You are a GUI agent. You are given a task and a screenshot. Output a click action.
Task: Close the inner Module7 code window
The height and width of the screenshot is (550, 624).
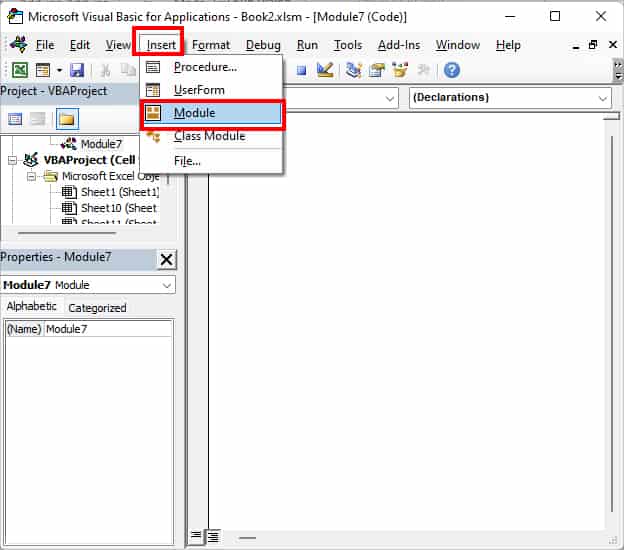[613, 45]
